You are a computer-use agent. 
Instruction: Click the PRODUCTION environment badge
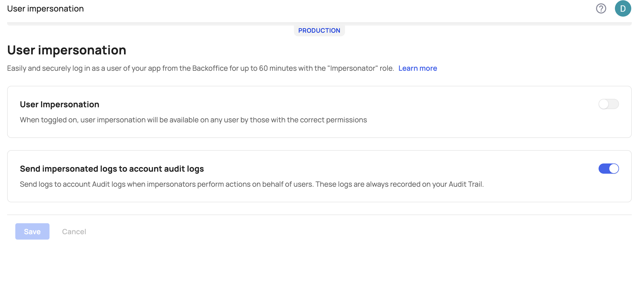319,31
